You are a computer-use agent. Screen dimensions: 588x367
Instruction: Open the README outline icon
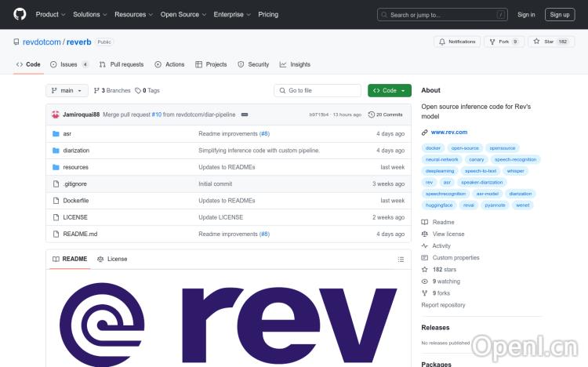pos(401,259)
